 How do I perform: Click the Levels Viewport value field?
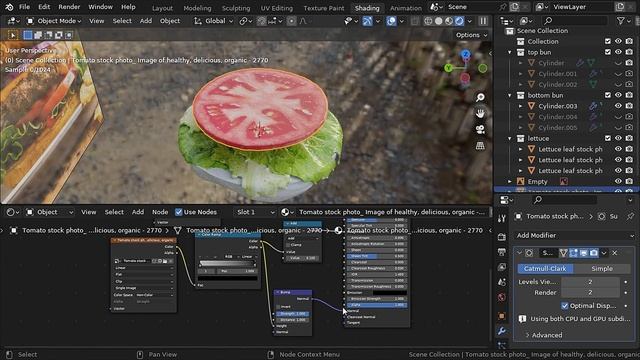click(x=590, y=282)
